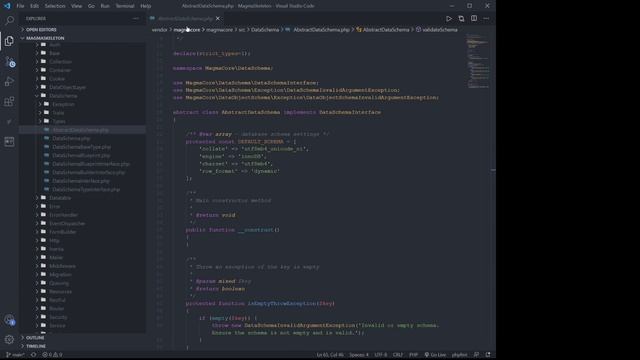The height and width of the screenshot is (360, 640).
Task: Change indentation via Spaces: 4
Action: tap(359, 355)
